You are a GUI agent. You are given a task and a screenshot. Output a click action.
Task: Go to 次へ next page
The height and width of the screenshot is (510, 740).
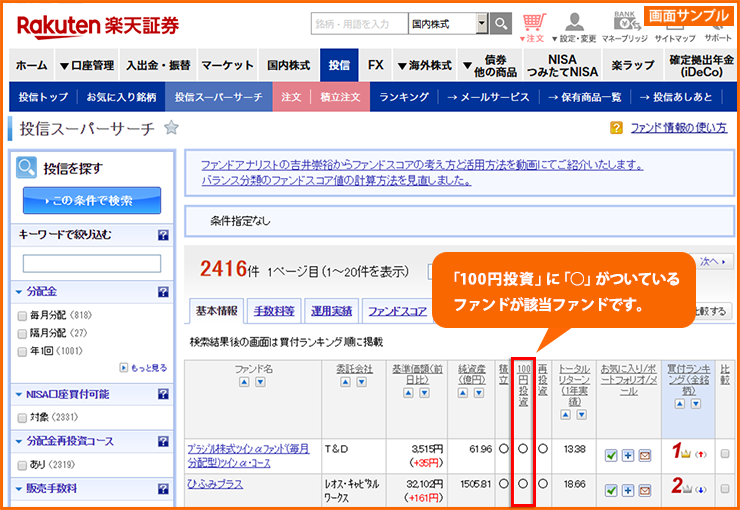712,261
